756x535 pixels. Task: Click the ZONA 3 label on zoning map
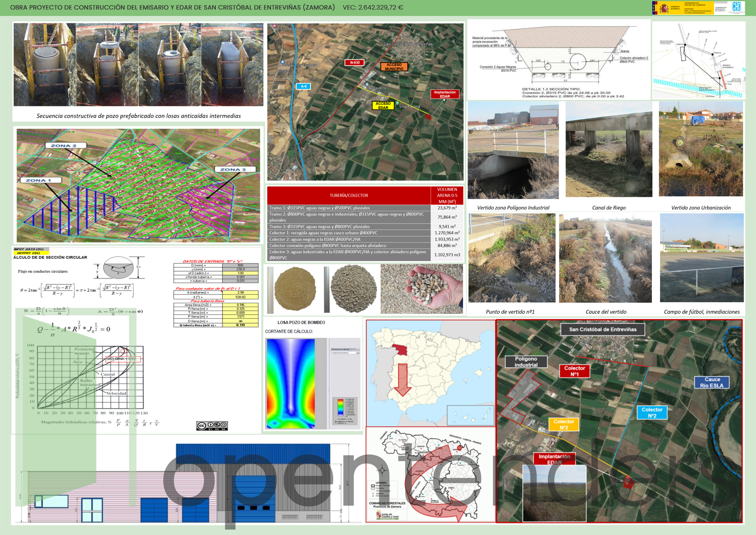(235, 169)
